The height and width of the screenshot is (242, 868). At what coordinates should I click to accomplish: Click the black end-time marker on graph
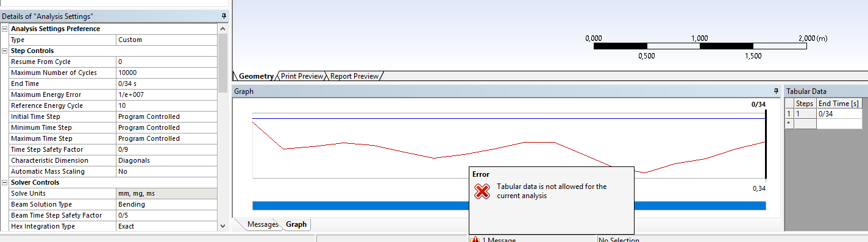click(x=765, y=143)
